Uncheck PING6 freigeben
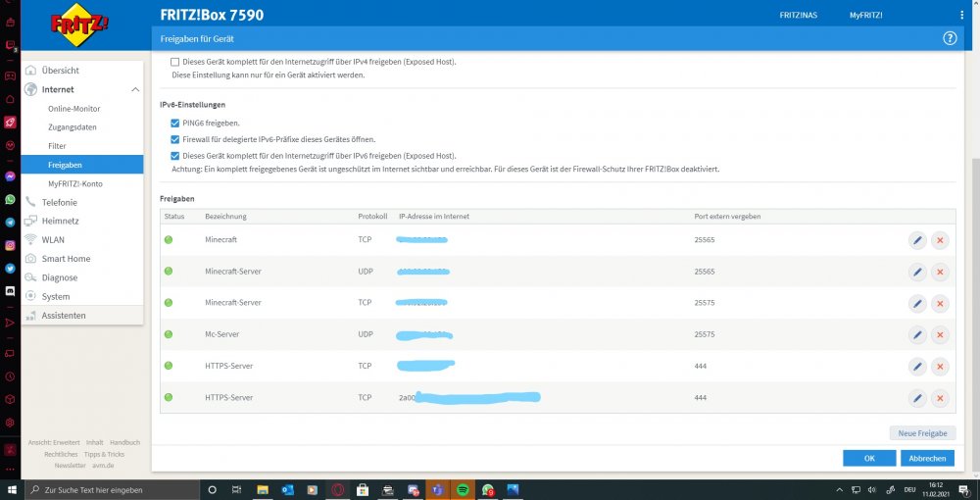Image resolution: width=980 pixels, height=500 pixels. 175,124
